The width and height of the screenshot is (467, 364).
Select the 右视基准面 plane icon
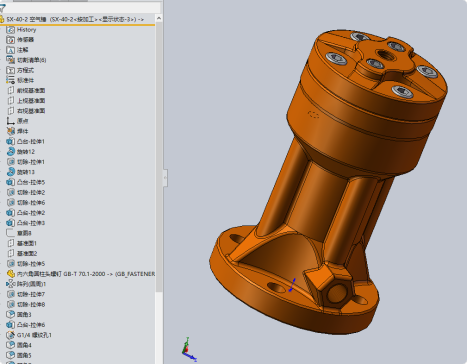[11, 111]
